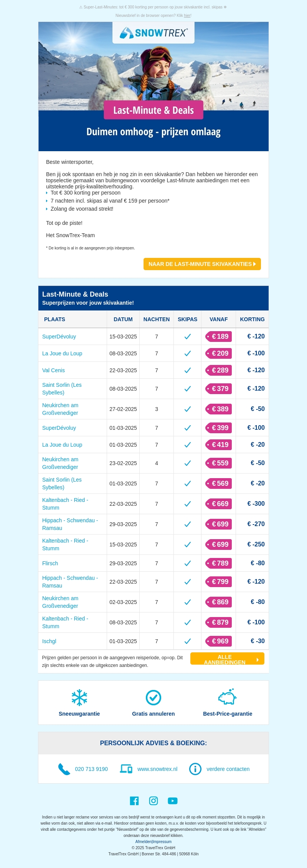Open the Val Cenis destination link
Screen dimensions: 307x868
tap(53, 370)
